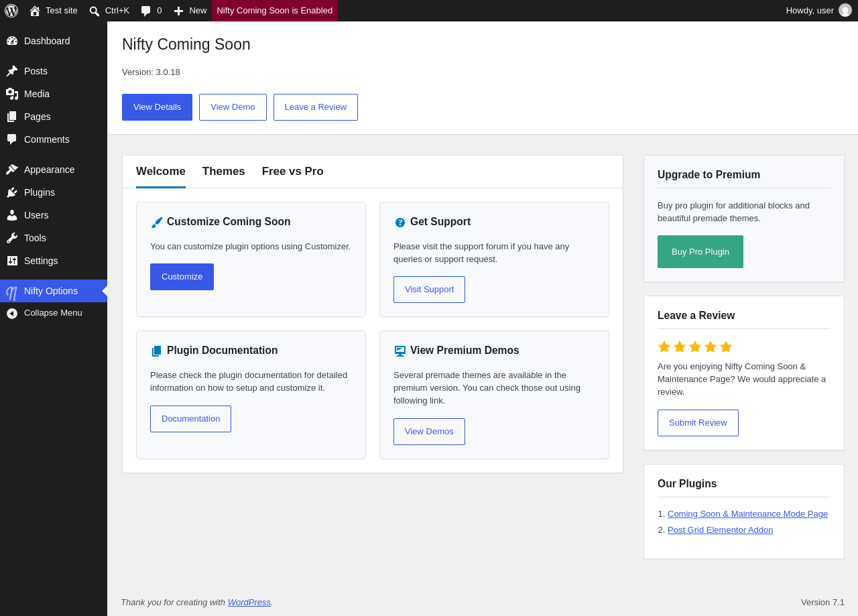Screen dimensions: 858x616
Task: Click the WordPress logo icon
Action: [11, 11]
